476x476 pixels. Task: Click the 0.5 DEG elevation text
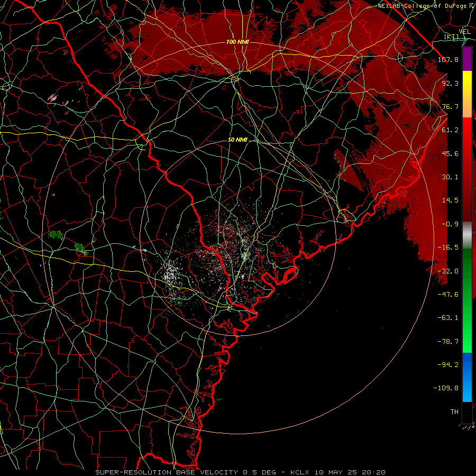click(259, 472)
